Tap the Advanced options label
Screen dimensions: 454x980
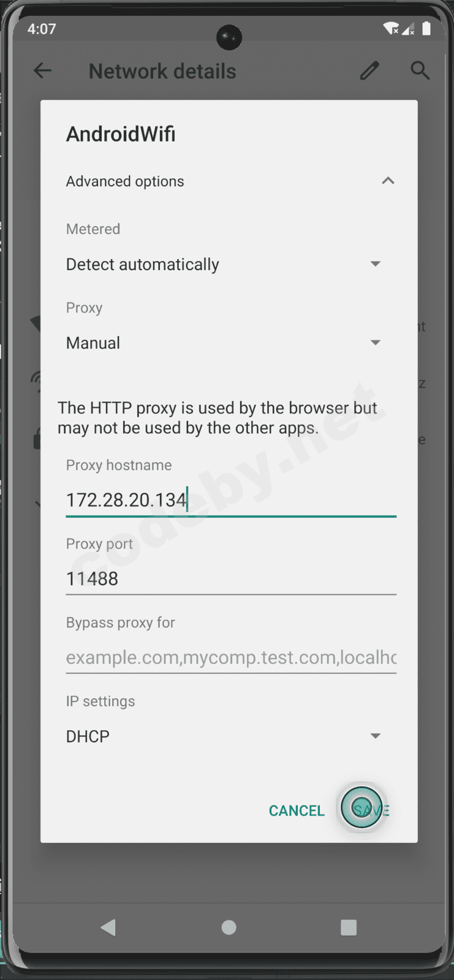click(125, 181)
